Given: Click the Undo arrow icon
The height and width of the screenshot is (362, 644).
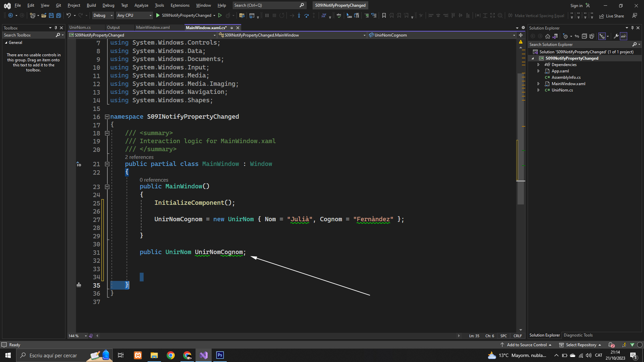Looking at the screenshot, I should point(68,15).
